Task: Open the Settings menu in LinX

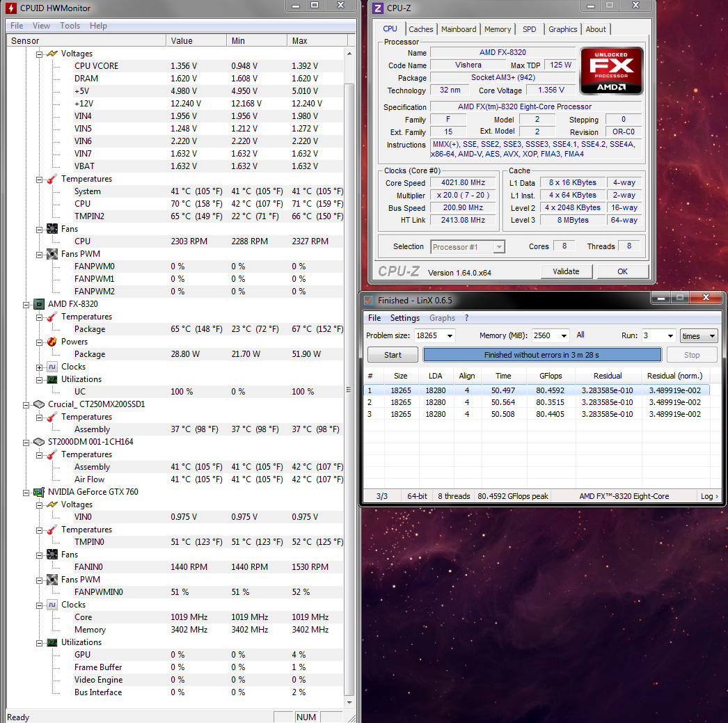Action: (x=404, y=318)
